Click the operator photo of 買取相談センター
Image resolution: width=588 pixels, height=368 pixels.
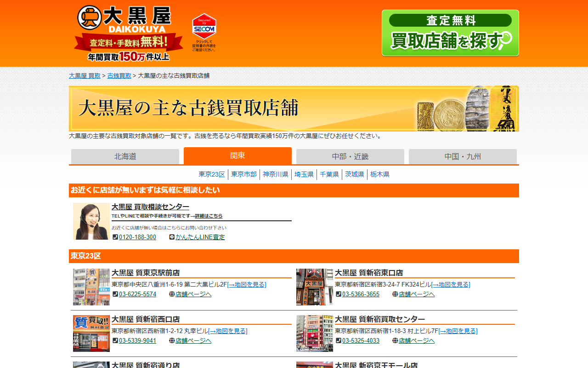coord(91,221)
